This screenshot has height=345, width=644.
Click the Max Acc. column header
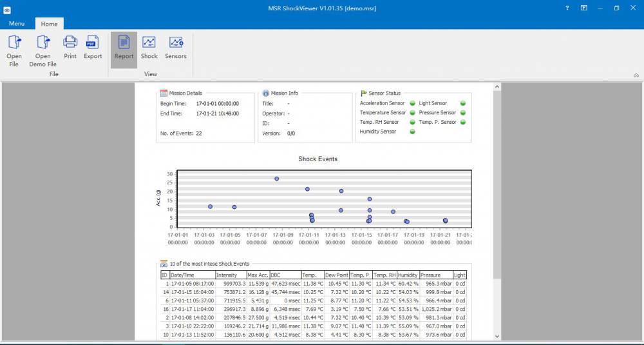click(258, 275)
